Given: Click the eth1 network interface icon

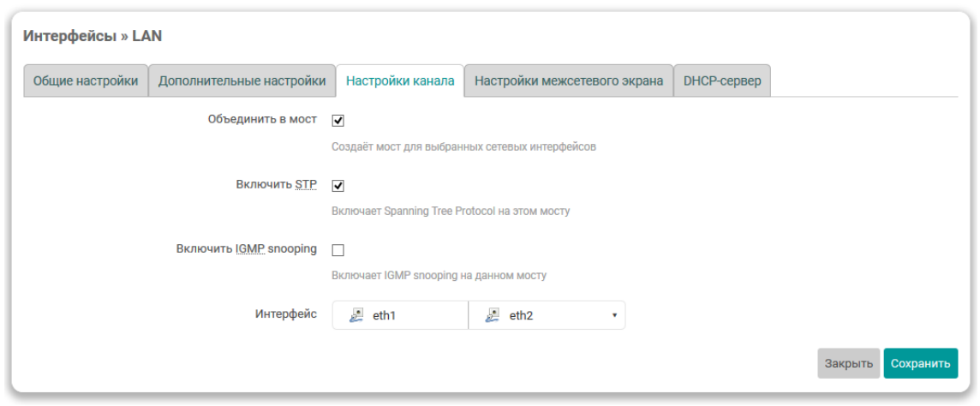Looking at the screenshot, I should pos(357,315).
